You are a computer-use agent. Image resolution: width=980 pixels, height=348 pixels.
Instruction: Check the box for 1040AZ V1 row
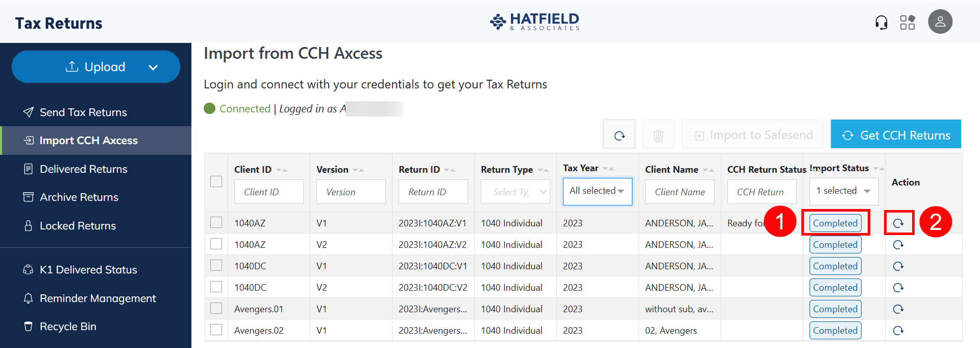pos(216,223)
